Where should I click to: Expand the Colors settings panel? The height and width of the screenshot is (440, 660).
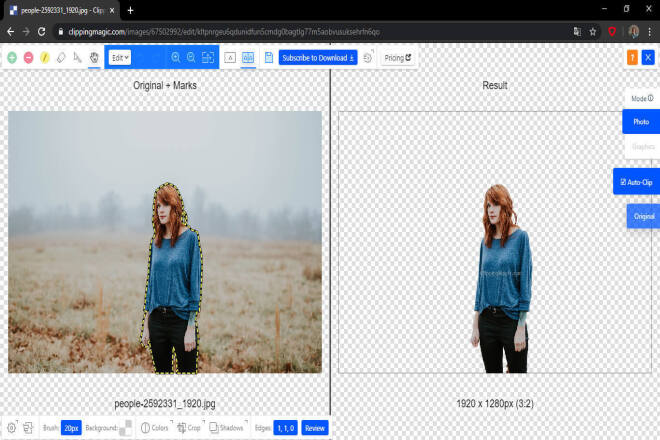click(154, 428)
